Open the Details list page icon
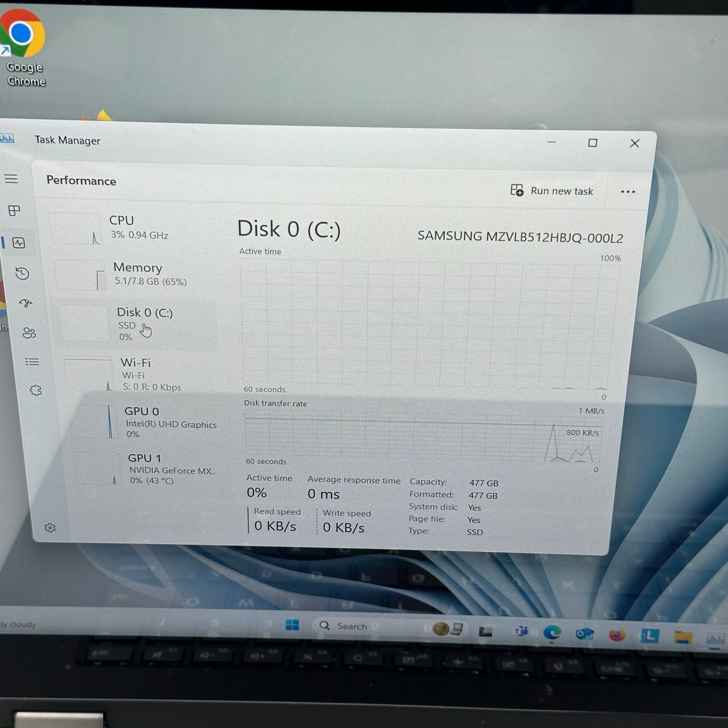 point(32,362)
